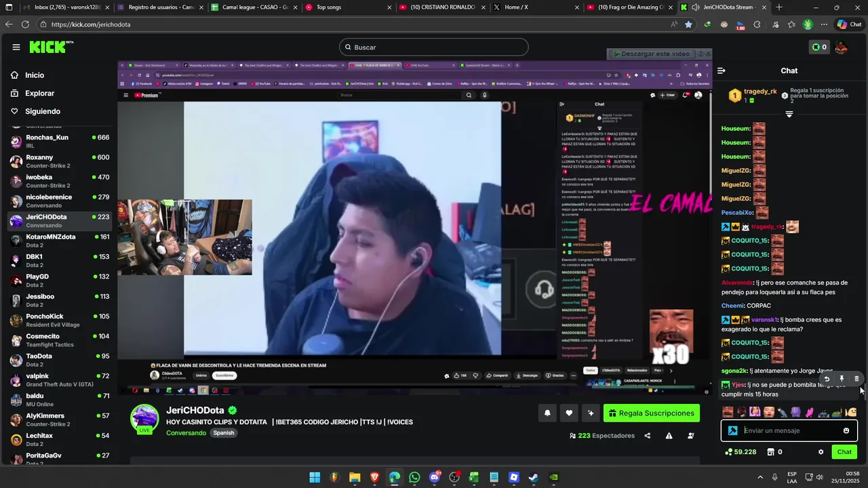
Task: Open the user profile avatar menu
Action: pos(842,47)
